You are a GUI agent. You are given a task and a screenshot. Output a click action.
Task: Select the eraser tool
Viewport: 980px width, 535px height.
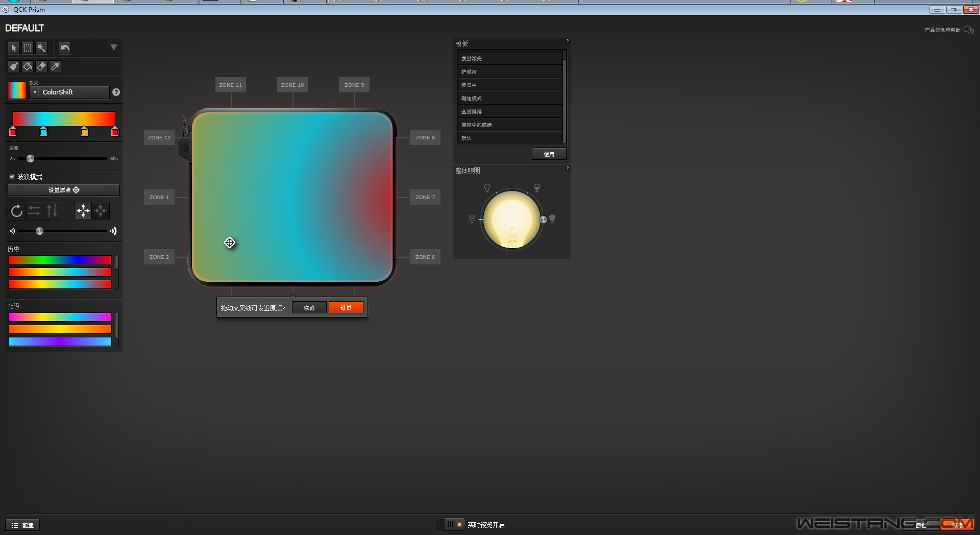(41, 66)
